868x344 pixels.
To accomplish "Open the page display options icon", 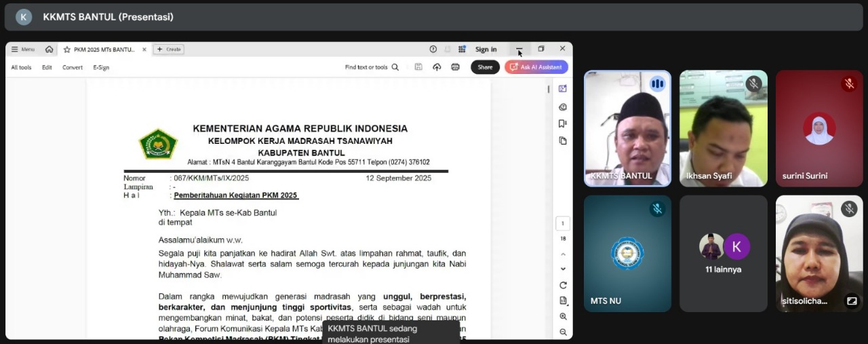I will (x=563, y=301).
